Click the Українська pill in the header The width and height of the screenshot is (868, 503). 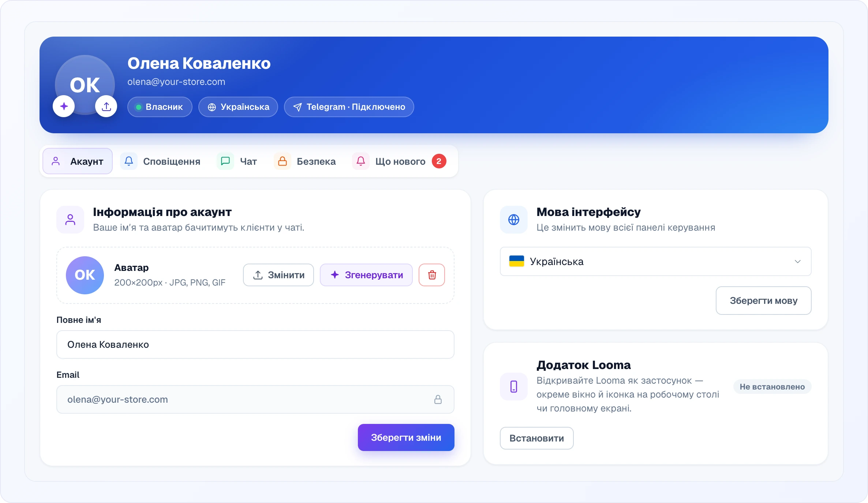tap(238, 107)
